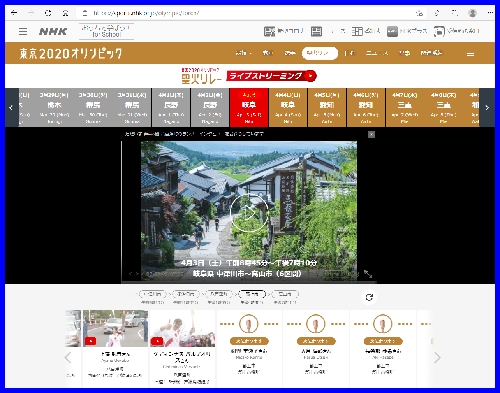
Task: Go back using the browser back arrow
Action: click(x=14, y=13)
